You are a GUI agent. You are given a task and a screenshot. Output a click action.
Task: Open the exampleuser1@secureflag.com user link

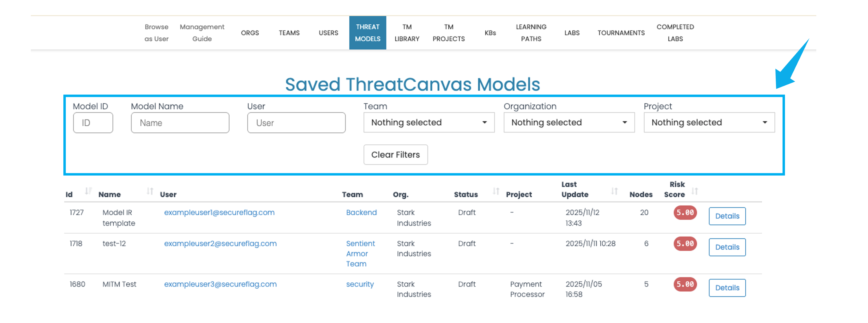tap(219, 213)
